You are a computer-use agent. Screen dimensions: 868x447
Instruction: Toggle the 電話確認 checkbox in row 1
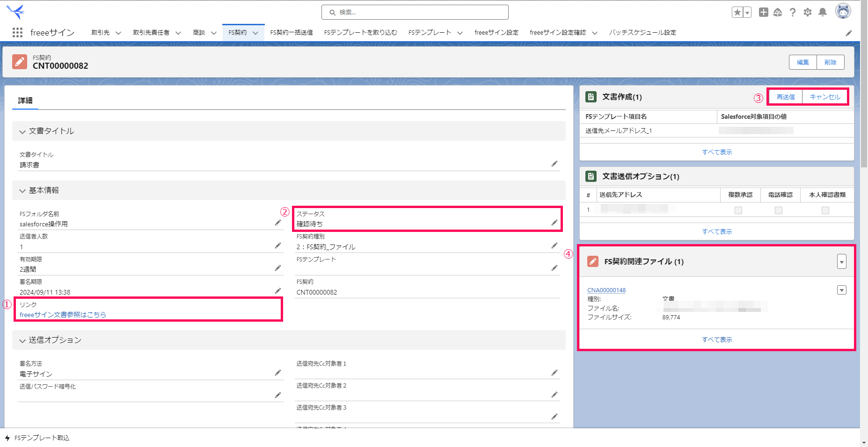point(779,210)
